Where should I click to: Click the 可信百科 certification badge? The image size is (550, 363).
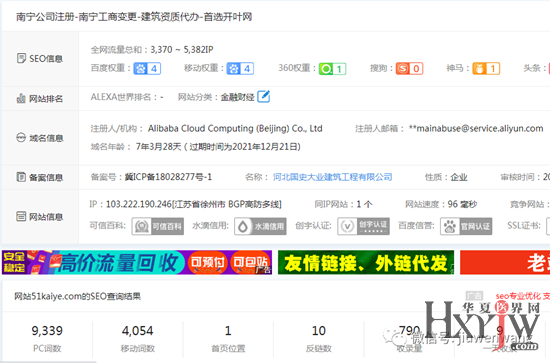point(157,226)
